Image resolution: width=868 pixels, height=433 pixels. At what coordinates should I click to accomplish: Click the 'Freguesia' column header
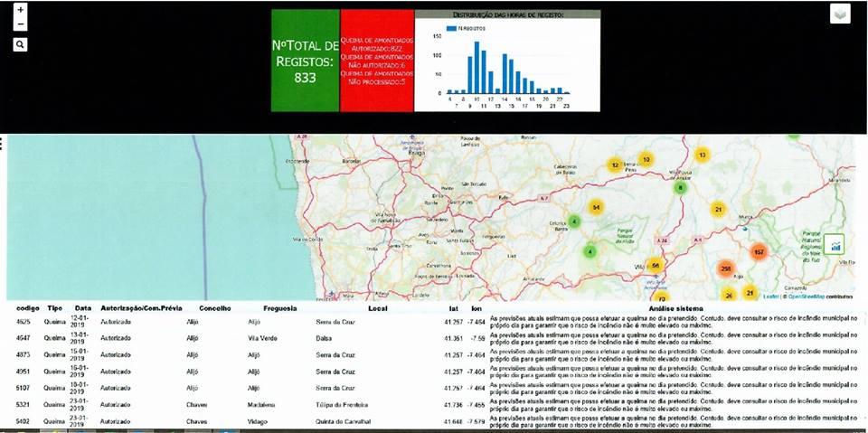pyautogui.click(x=280, y=308)
